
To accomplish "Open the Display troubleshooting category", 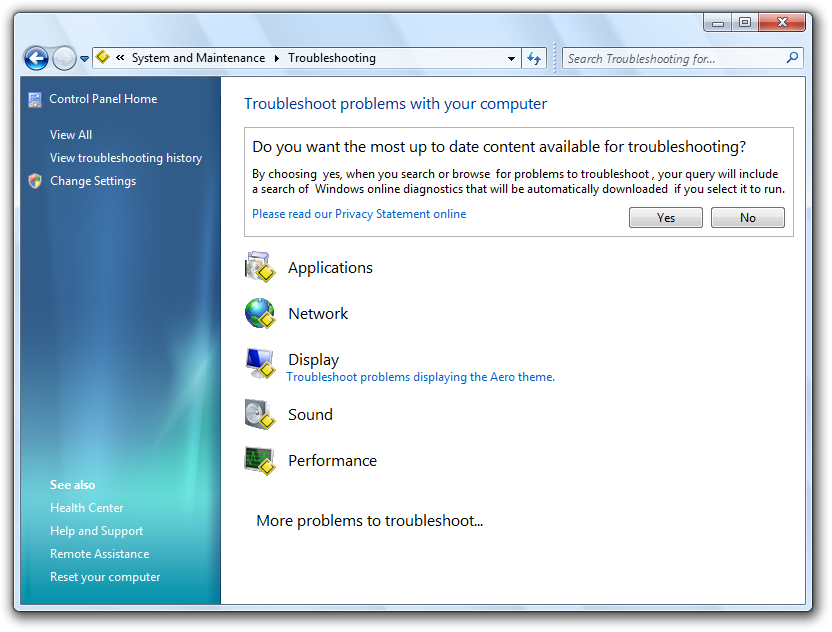I will pos(314,360).
